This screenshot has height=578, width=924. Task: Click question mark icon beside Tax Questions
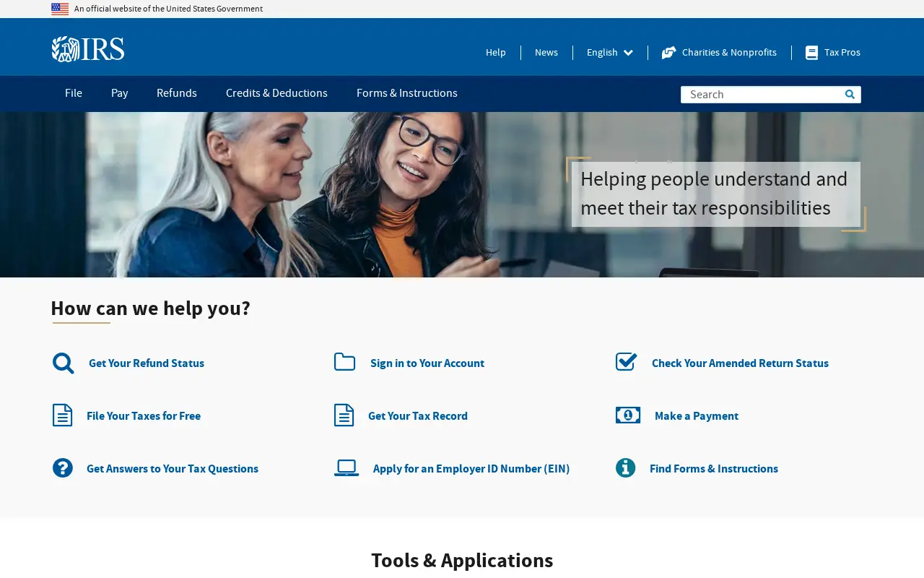63,468
